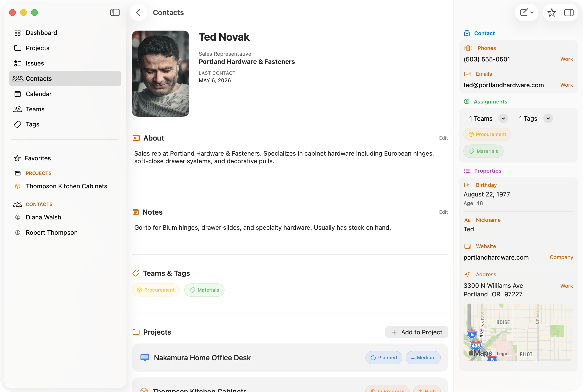Open Nakamura Home Office Desk project
Screen dimensions: 583x392
click(x=290, y=358)
